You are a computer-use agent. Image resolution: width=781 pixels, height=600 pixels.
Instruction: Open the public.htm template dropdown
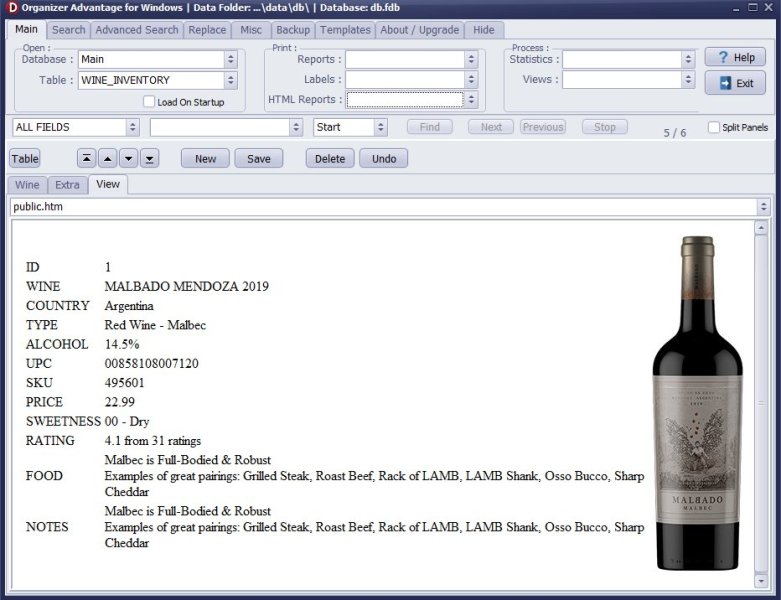click(763, 207)
